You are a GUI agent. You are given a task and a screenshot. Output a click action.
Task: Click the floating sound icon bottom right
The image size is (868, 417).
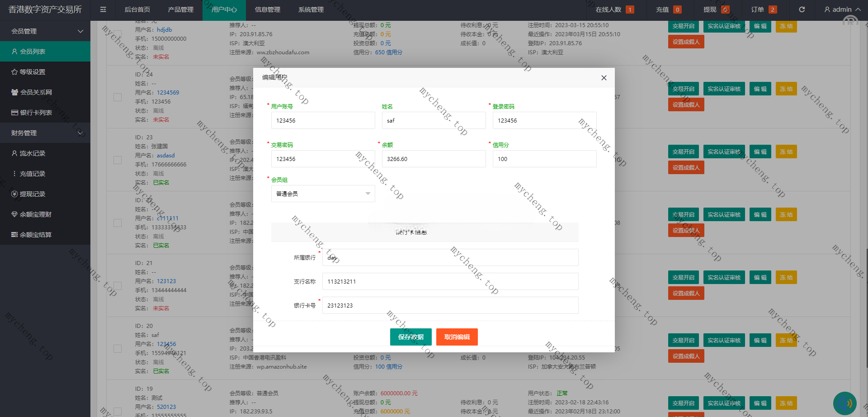pyautogui.click(x=844, y=403)
